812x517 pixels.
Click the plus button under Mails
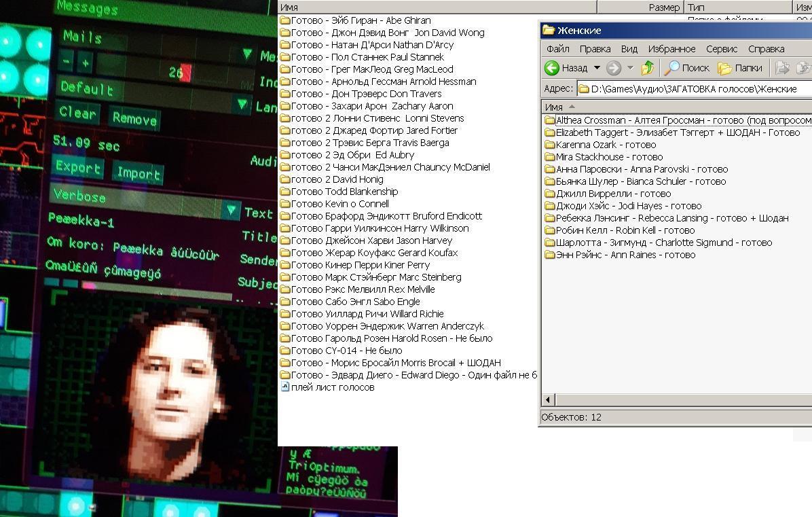point(86,63)
